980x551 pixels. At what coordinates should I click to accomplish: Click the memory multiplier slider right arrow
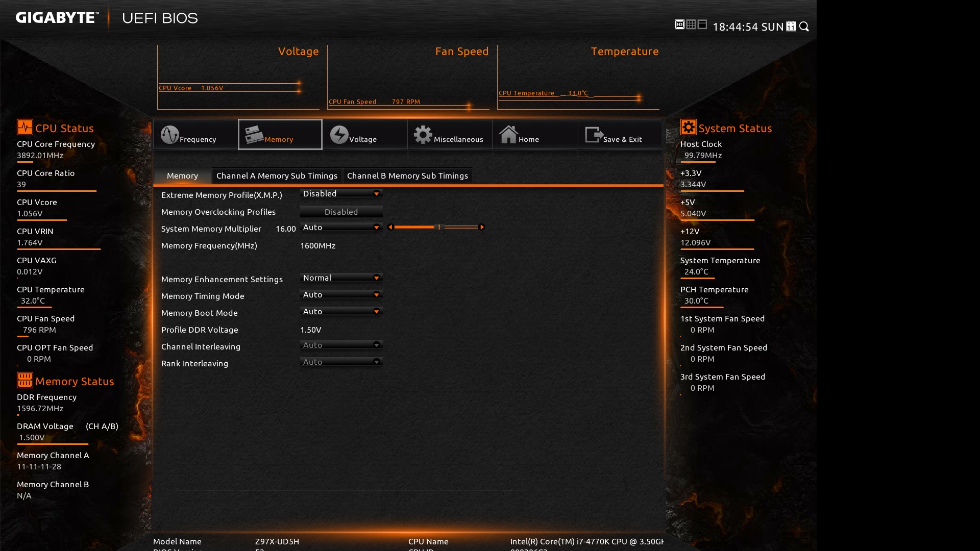tap(482, 227)
